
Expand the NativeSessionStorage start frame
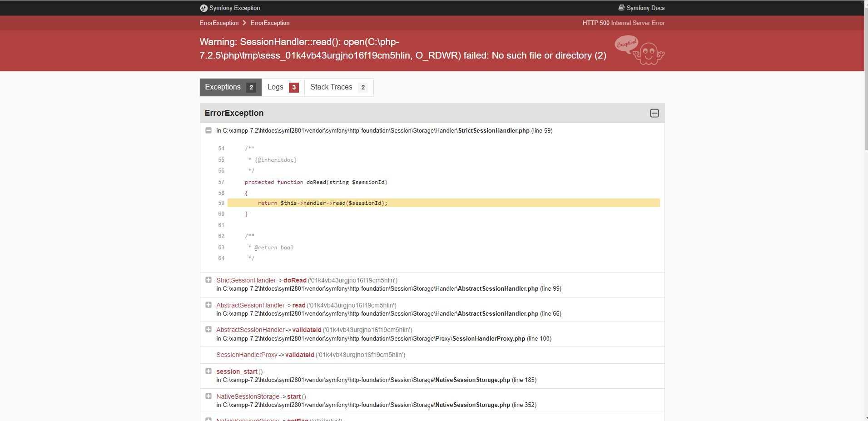[x=208, y=396]
